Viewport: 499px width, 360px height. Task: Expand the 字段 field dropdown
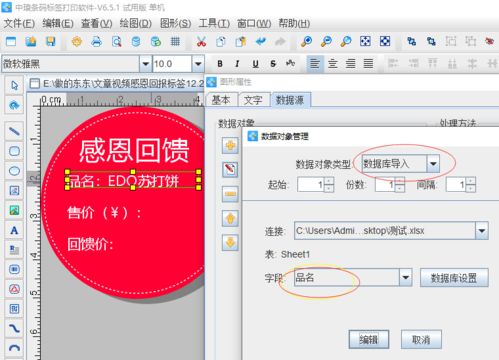[x=405, y=278]
